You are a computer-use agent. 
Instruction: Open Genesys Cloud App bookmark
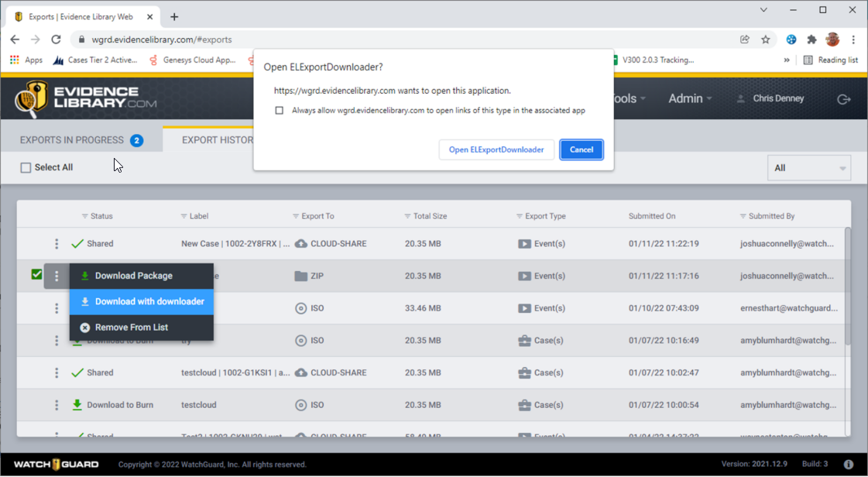point(193,60)
